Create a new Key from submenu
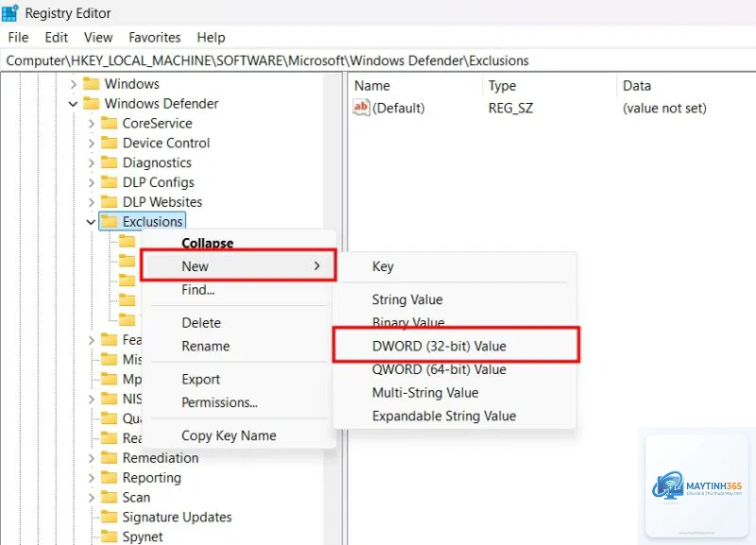This screenshot has width=756, height=545. click(x=383, y=266)
